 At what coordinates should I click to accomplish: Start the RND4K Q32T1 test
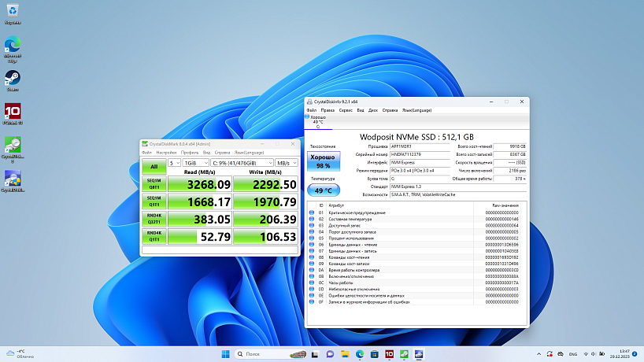(x=154, y=219)
